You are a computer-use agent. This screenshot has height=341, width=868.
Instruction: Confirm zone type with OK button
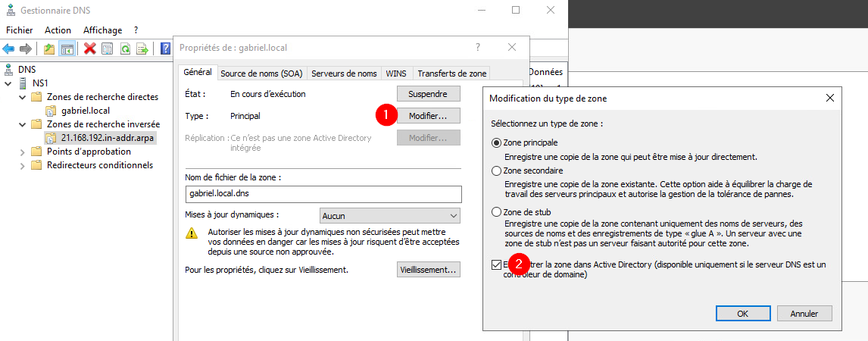coord(742,313)
